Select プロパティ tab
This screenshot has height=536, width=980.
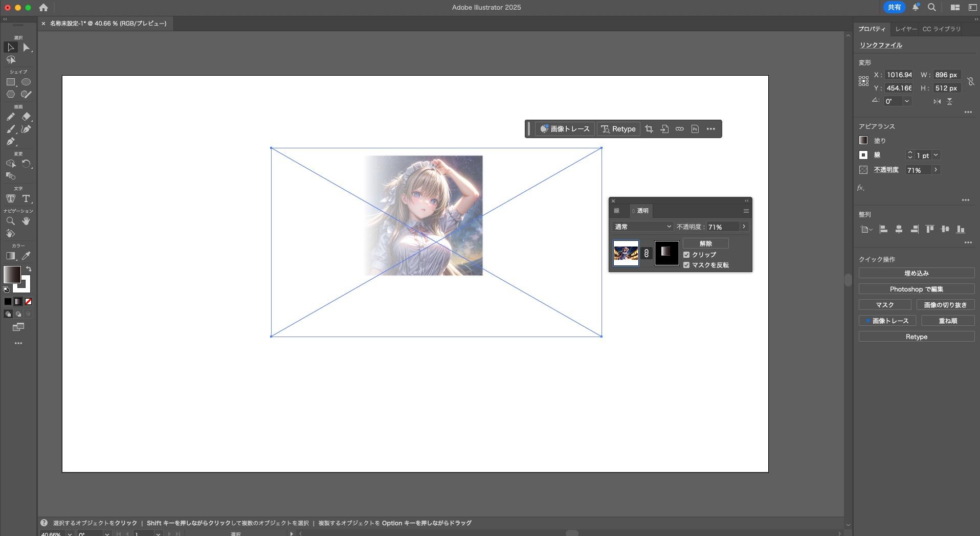pos(872,29)
